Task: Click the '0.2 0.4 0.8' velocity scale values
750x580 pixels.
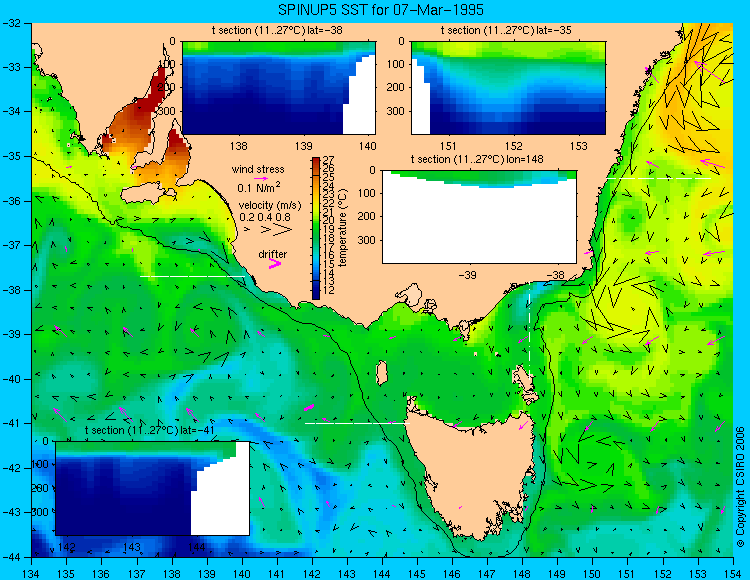Action: (x=265, y=217)
